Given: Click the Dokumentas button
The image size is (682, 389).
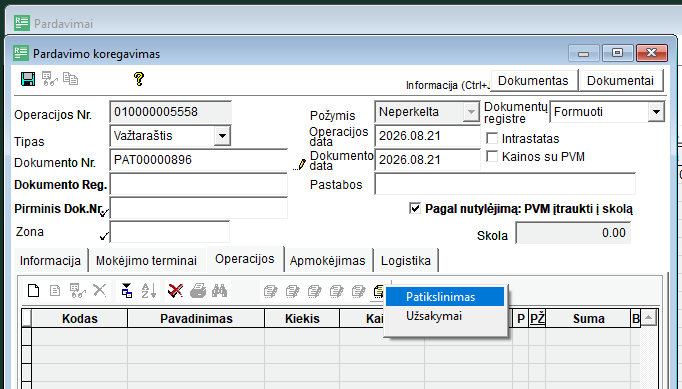Looking at the screenshot, I should [x=533, y=80].
